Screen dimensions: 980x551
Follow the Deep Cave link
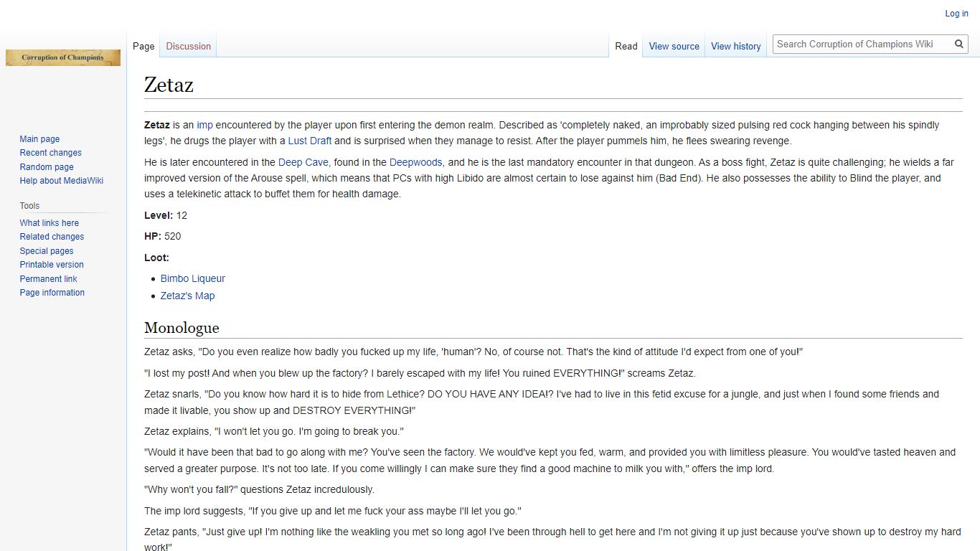click(303, 162)
